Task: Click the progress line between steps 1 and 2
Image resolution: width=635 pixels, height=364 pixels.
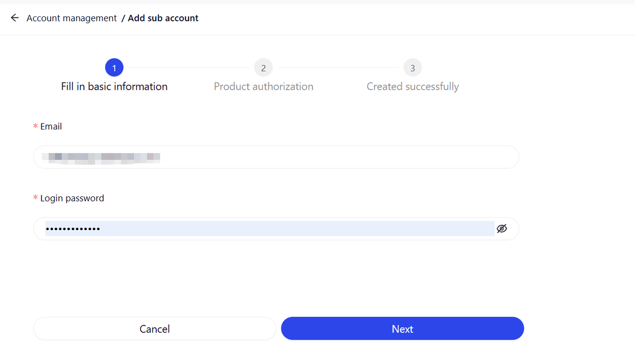Action: (x=189, y=68)
